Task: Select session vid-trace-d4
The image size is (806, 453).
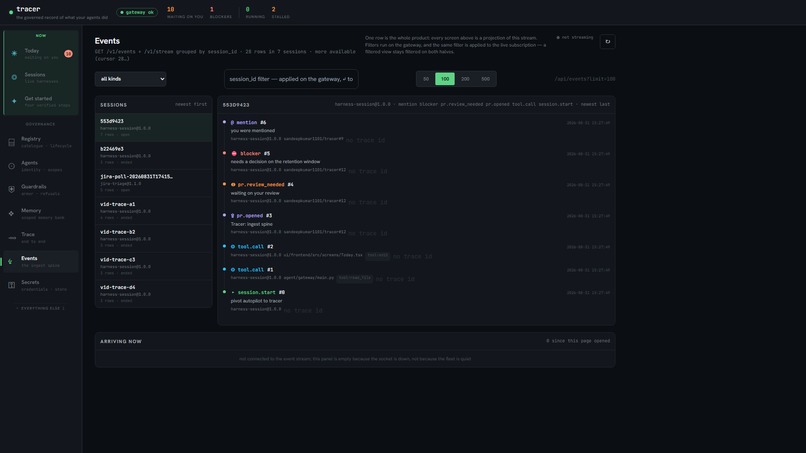Action: [x=154, y=294]
